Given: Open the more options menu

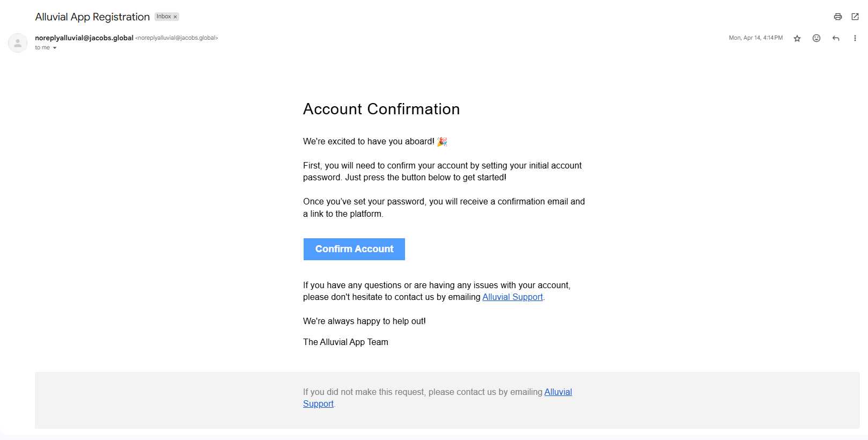Looking at the screenshot, I should (x=855, y=38).
